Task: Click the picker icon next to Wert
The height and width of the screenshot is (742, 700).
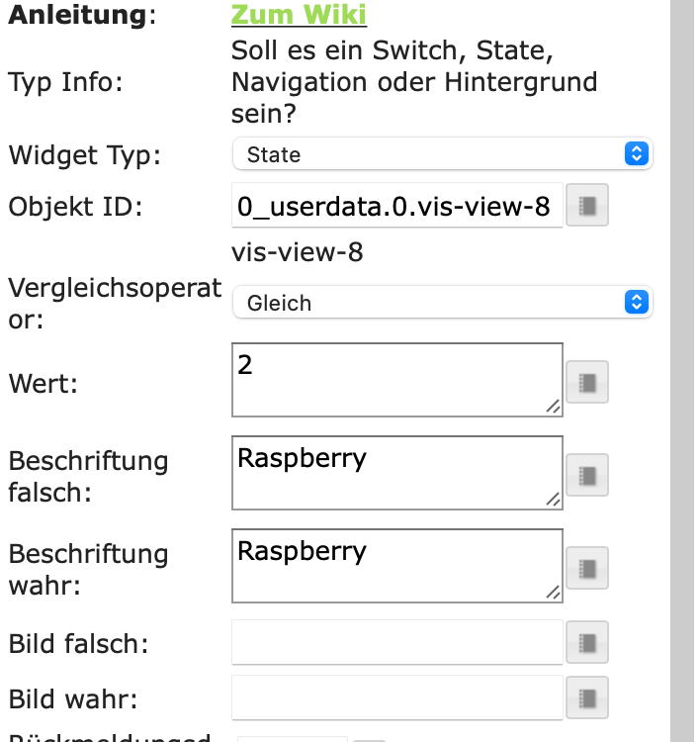Action: point(587,382)
